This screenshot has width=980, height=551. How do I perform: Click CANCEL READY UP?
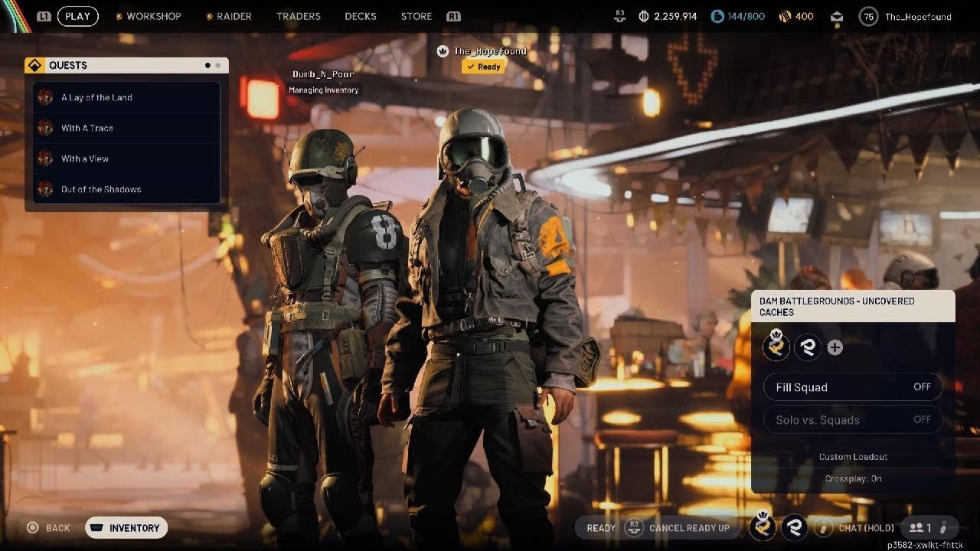(689, 528)
